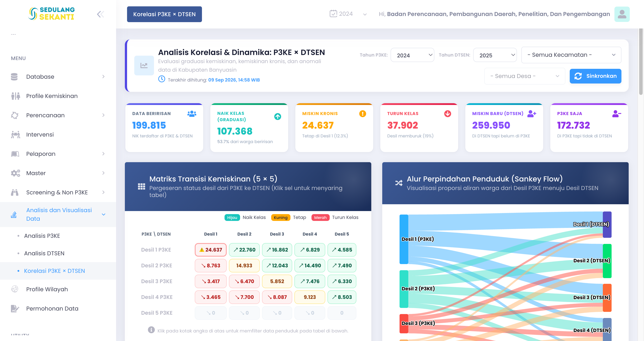Click Naik Kelas up-arrow icon
The height and width of the screenshot is (341, 644).
pyautogui.click(x=278, y=117)
